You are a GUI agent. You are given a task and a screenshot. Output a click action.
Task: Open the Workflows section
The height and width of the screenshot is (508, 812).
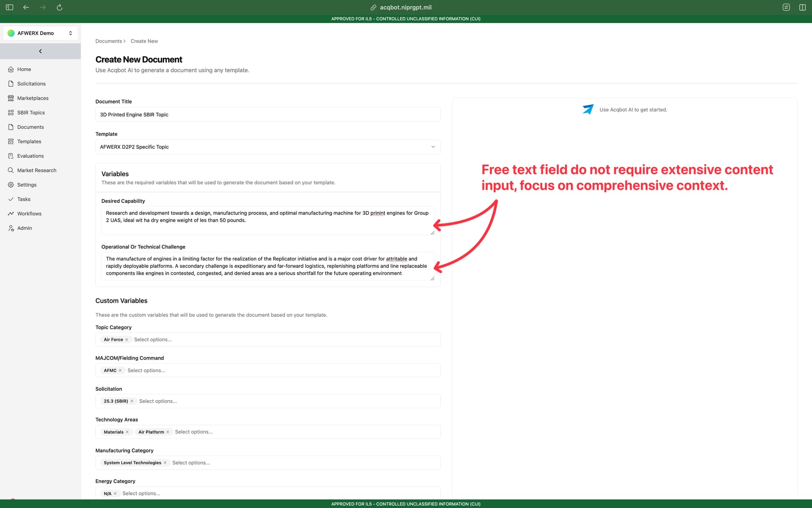click(29, 214)
